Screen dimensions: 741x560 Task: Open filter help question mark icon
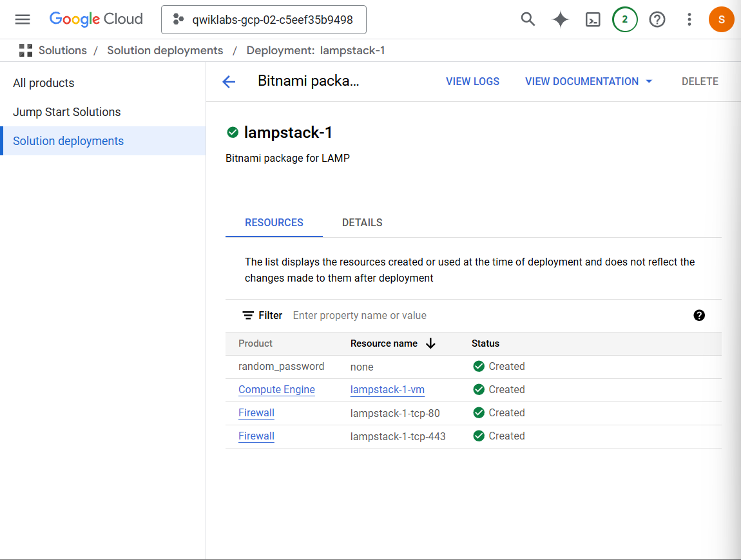pyautogui.click(x=699, y=315)
